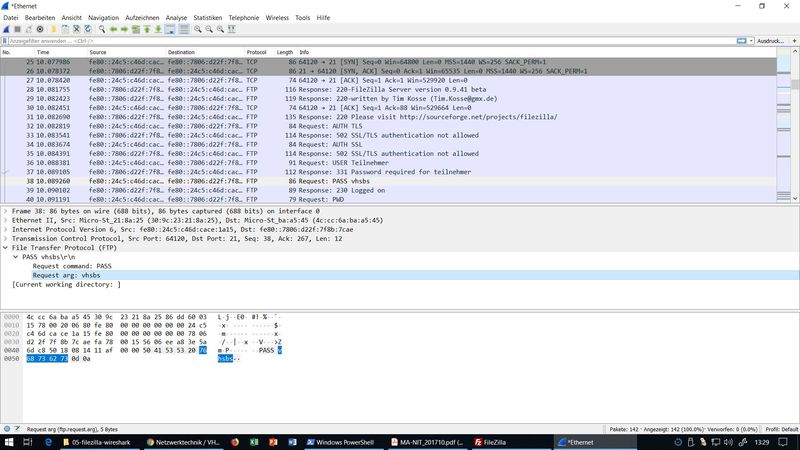
Task: Sort by the Length column header
Action: [x=285, y=52]
